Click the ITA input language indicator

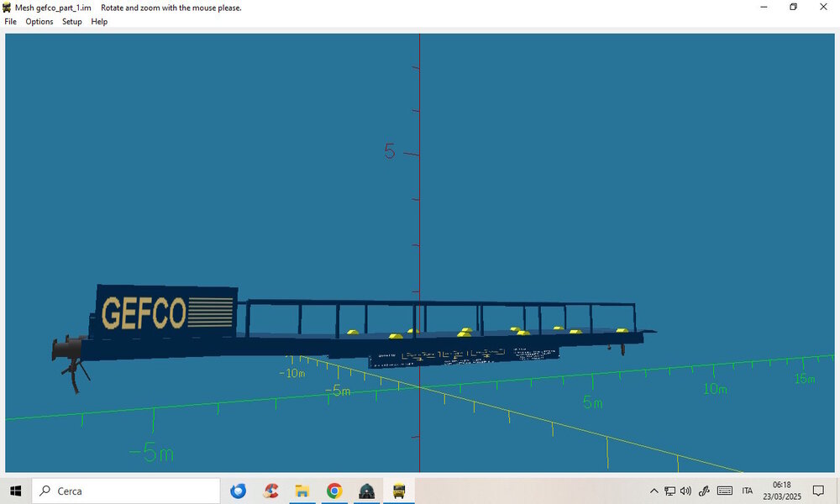(748, 491)
